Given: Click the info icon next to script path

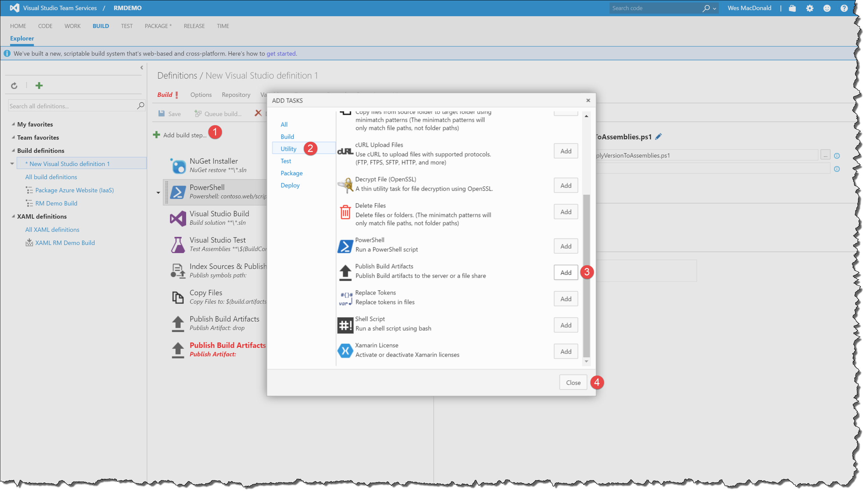Looking at the screenshot, I should pos(837,156).
